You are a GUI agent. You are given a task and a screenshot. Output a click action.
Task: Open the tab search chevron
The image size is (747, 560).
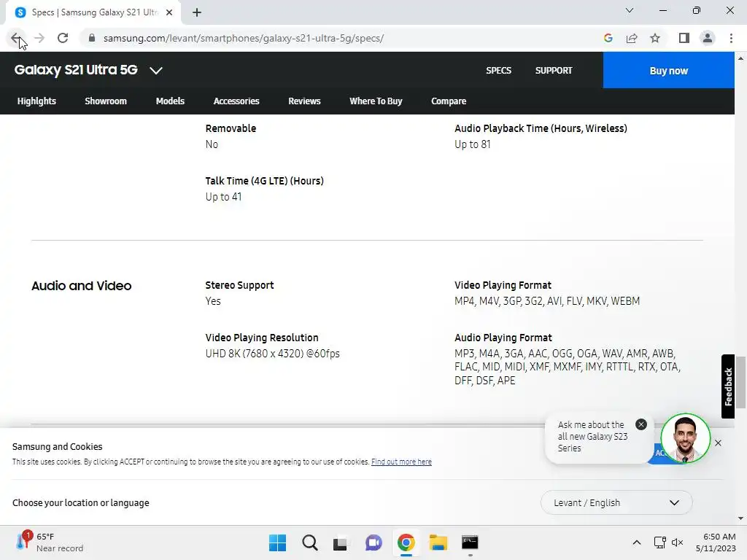[630, 10]
